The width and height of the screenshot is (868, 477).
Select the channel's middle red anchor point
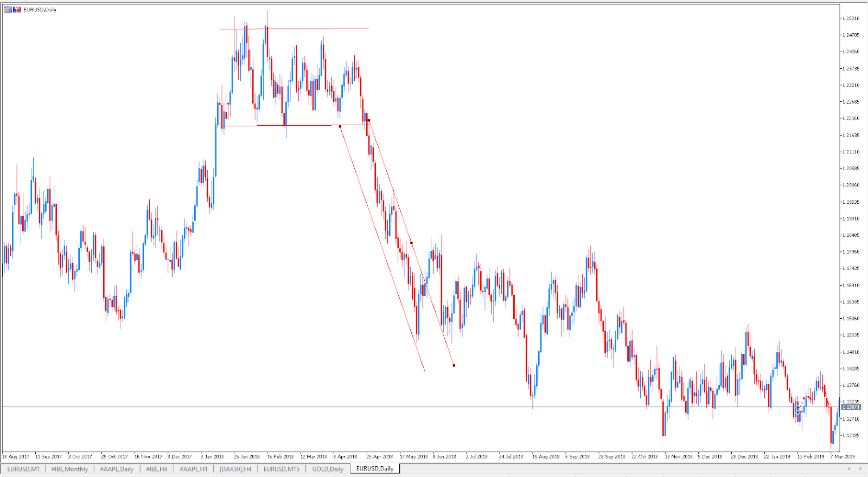click(411, 243)
